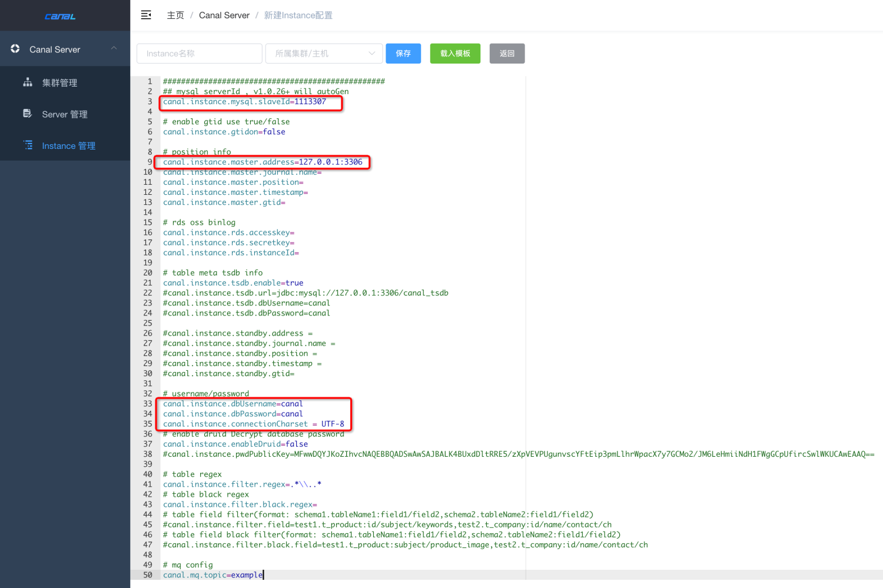Open the 所属集群/主机 dropdown
Image resolution: width=883 pixels, height=588 pixels.
(x=324, y=54)
